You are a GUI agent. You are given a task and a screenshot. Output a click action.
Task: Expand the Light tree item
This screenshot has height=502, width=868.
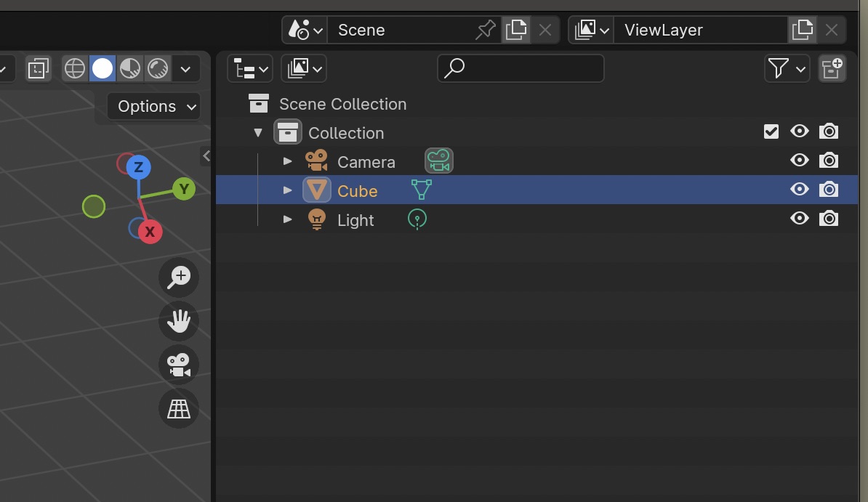pyautogui.click(x=287, y=219)
